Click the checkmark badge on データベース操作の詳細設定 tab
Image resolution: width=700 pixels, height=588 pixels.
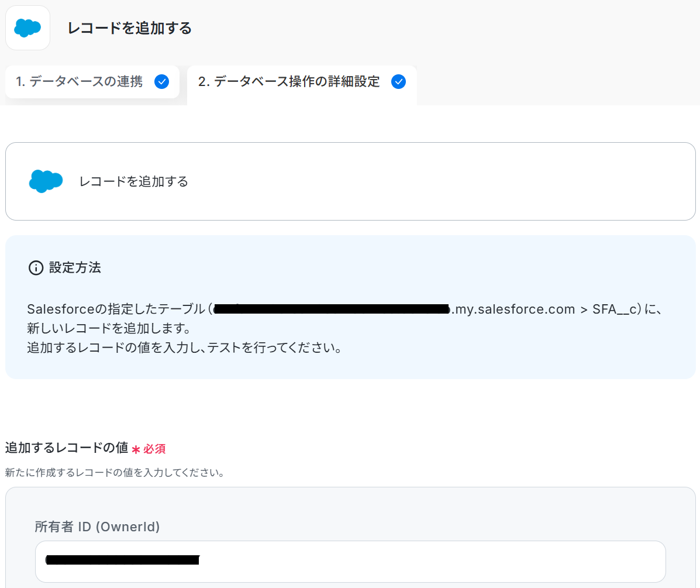[x=398, y=82]
